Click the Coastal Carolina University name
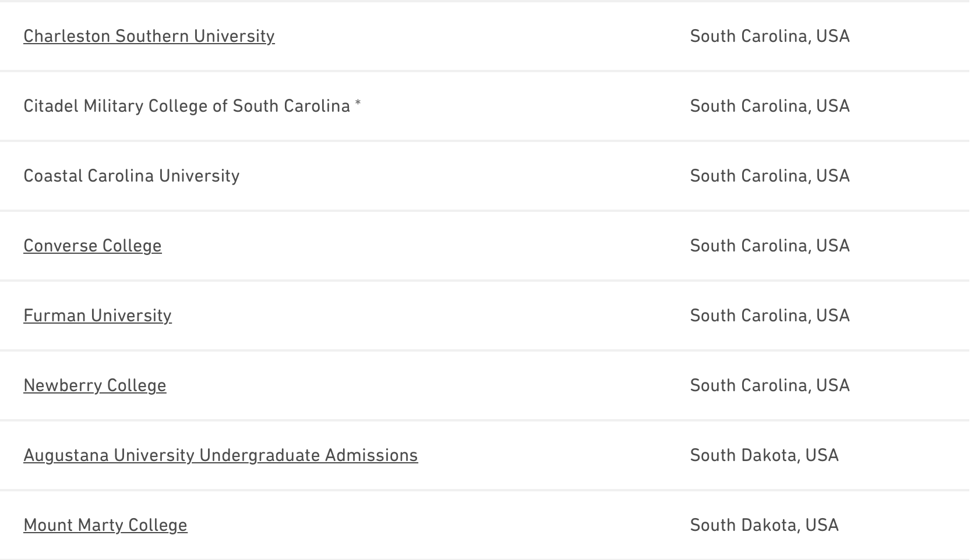Image resolution: width=974 pixels, height=560 pixels. click(131, 176)
